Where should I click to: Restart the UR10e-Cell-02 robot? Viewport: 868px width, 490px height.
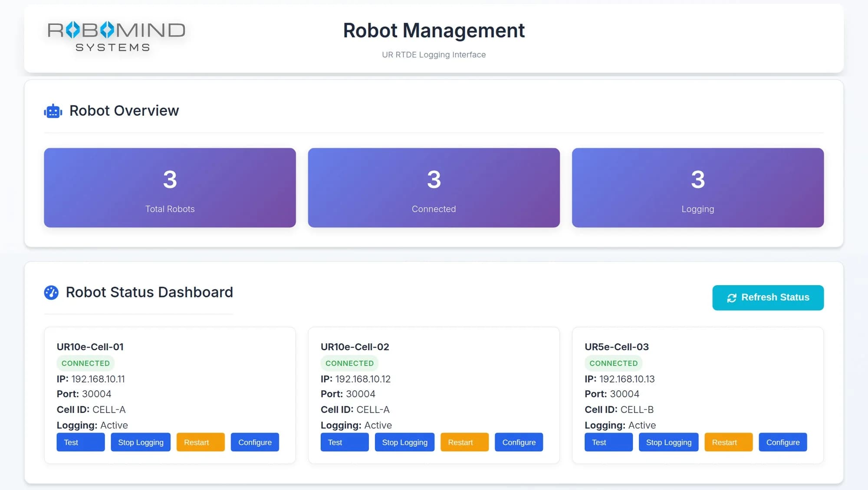(x=464, y=442)
